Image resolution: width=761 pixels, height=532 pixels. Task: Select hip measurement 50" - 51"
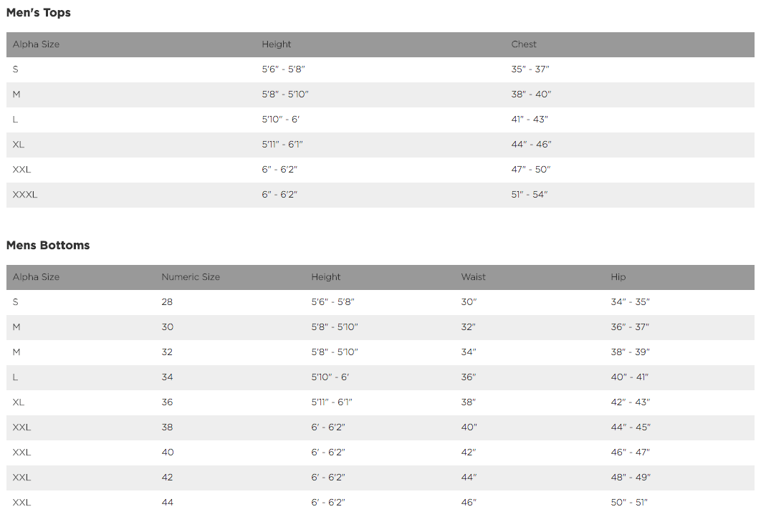tap(629, 503)
